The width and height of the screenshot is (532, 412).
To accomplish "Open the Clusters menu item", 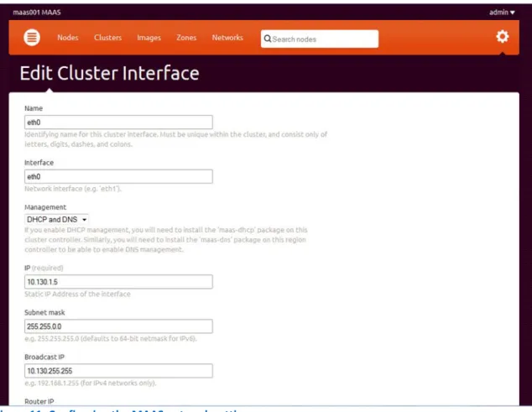I will tap(108, 38).
